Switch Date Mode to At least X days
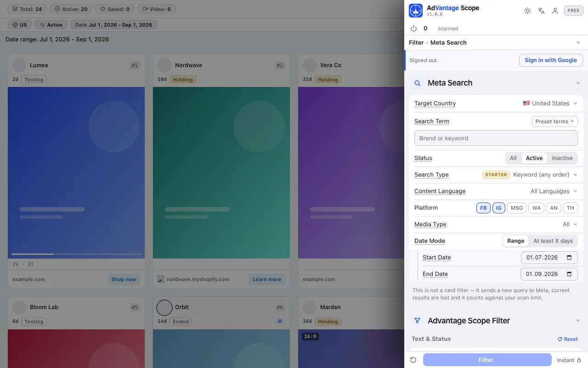The height and width of the screenshot is (368, 588). tap(553, 241)
